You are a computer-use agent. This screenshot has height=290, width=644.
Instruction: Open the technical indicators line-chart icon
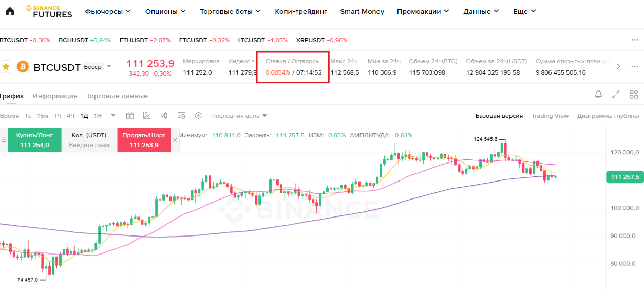click(x=147, y=116)
